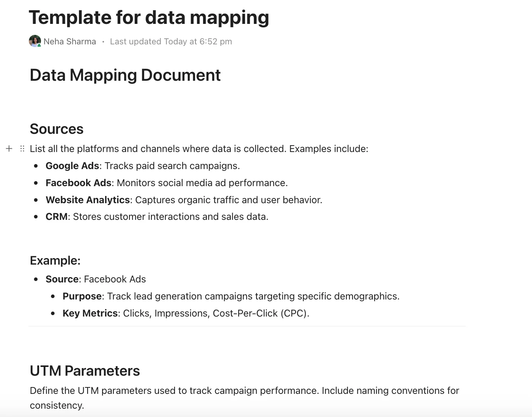Viewport: 532px width, 417px height.
Task: Click the Data Mapping Document heading
Action: tap(125, 75)
